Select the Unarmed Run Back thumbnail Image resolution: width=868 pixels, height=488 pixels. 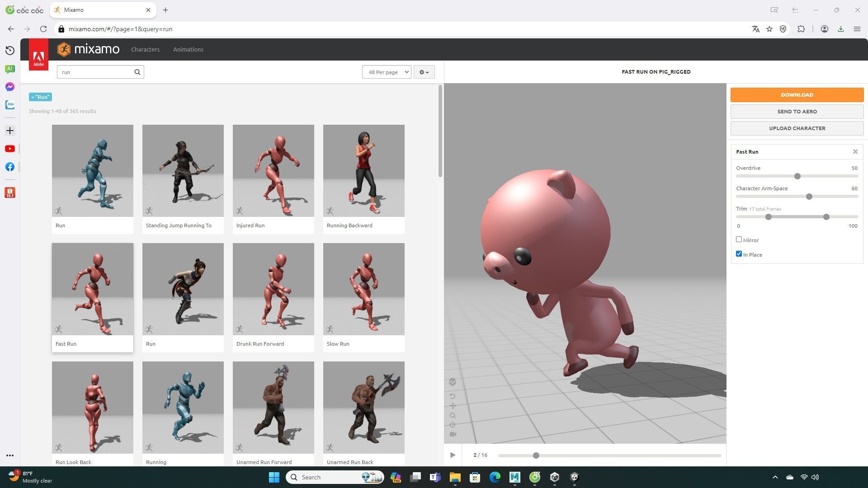click(364, 408)
